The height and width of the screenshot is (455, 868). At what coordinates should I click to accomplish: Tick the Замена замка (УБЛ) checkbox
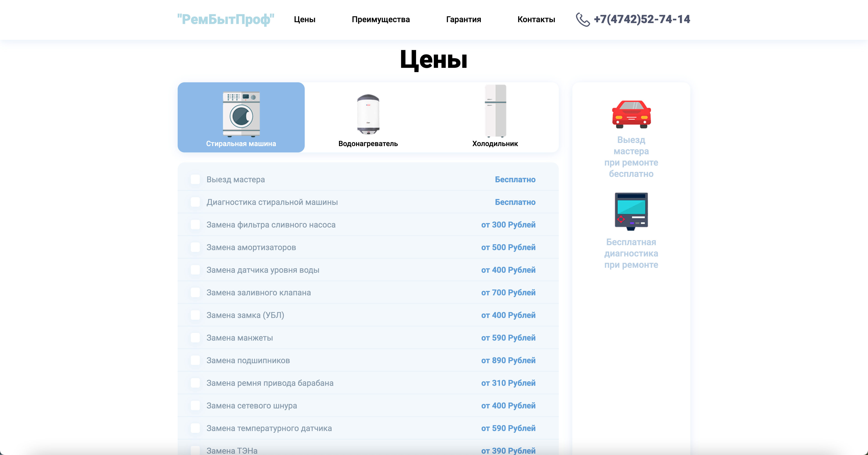[x=196, y=315]
